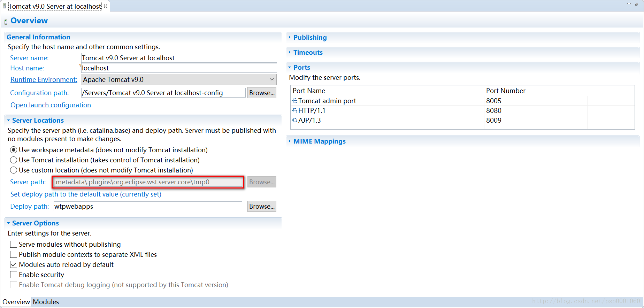Click the Configuration path input field

coord(163,93)
